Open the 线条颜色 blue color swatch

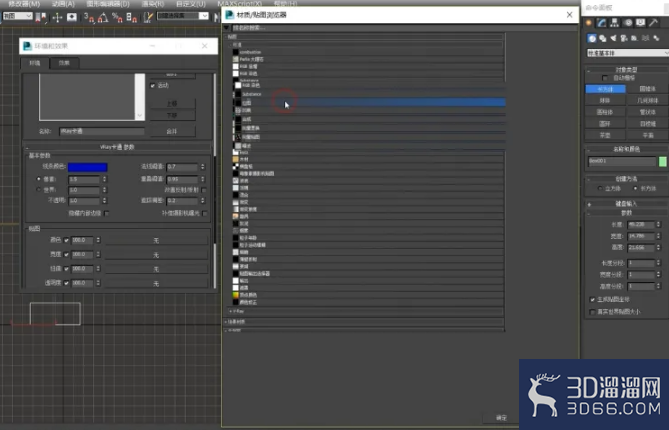[x=87, y=167]
